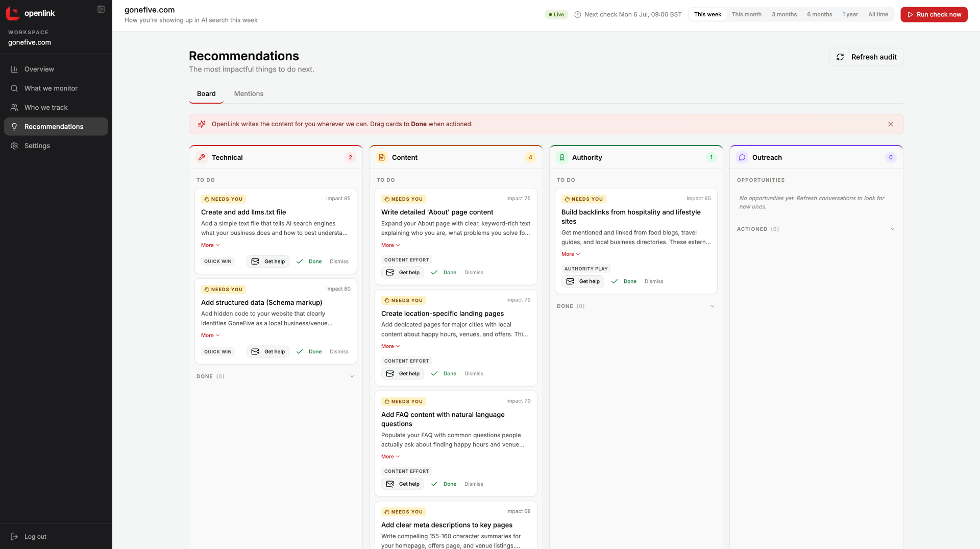Click the Log out arrow icon
Screen dimensions: 980x549
coord(14,537)
